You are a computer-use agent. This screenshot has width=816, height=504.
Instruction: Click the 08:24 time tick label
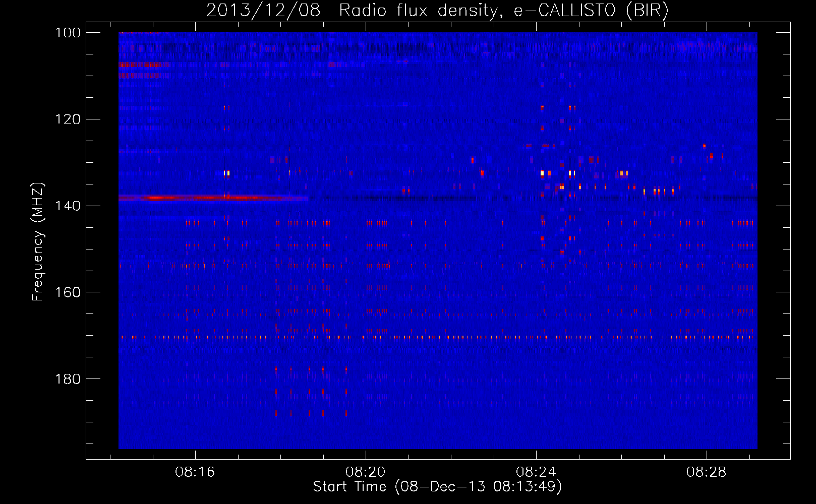click(x=536, y=472)
